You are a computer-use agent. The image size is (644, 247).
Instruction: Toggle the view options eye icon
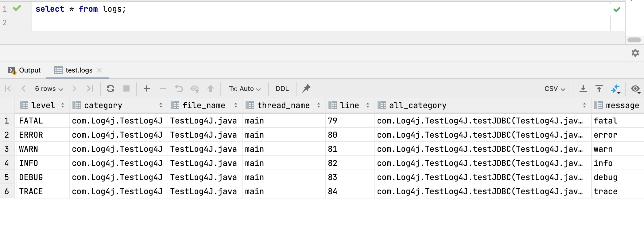pyautogui.click(x=635, y=89)
